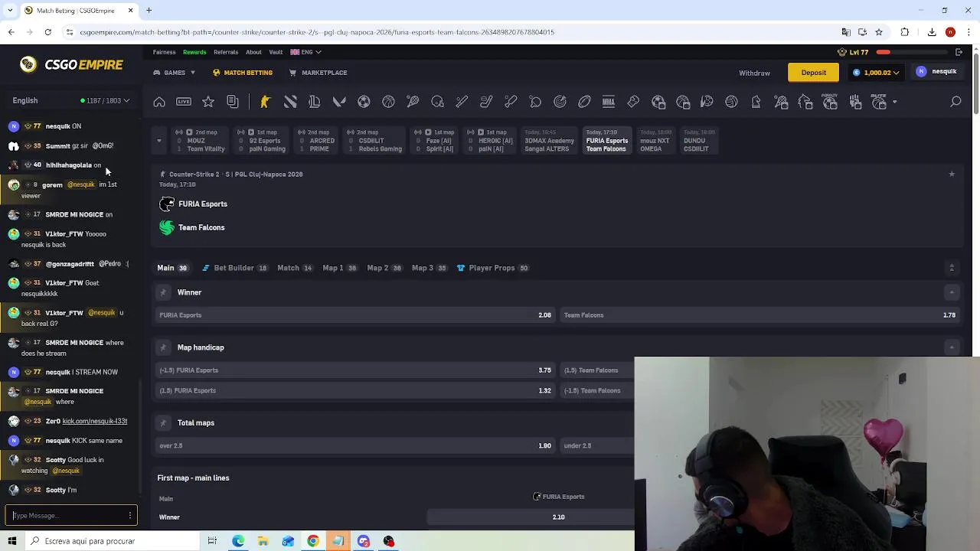Image resolution: width=980 pixels, height=551 pixels.
Task: Open the sportsbook search magnifier
Action: (x=955, y=102)
